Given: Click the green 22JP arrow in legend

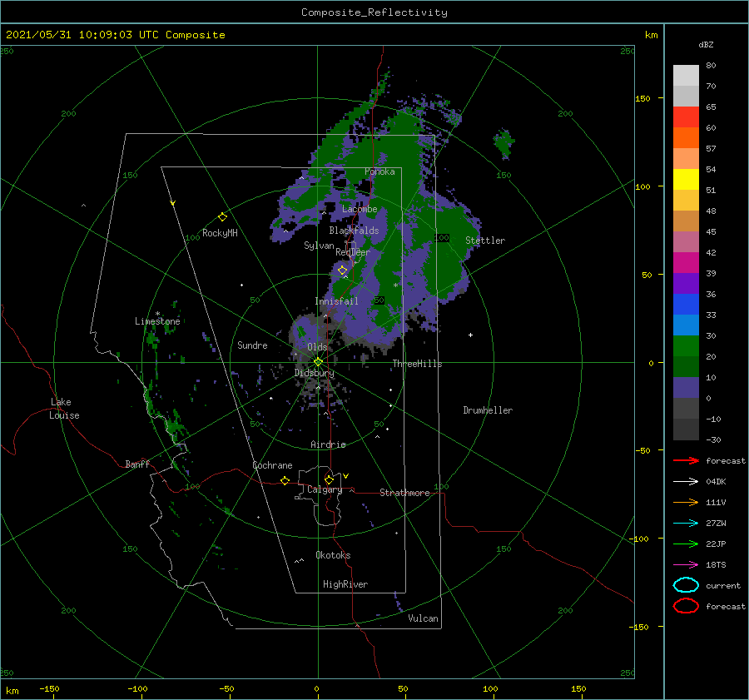Looking at the screenshot, I should tap(686, 544).
